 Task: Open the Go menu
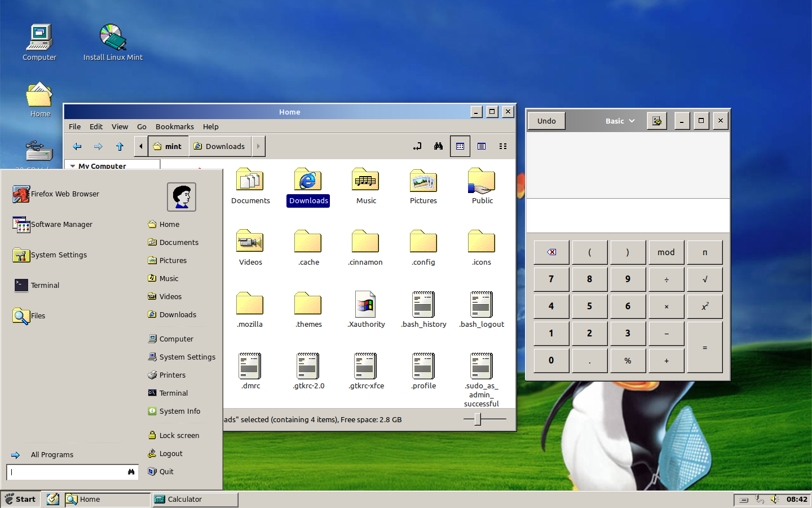click(x=142, y=126)
